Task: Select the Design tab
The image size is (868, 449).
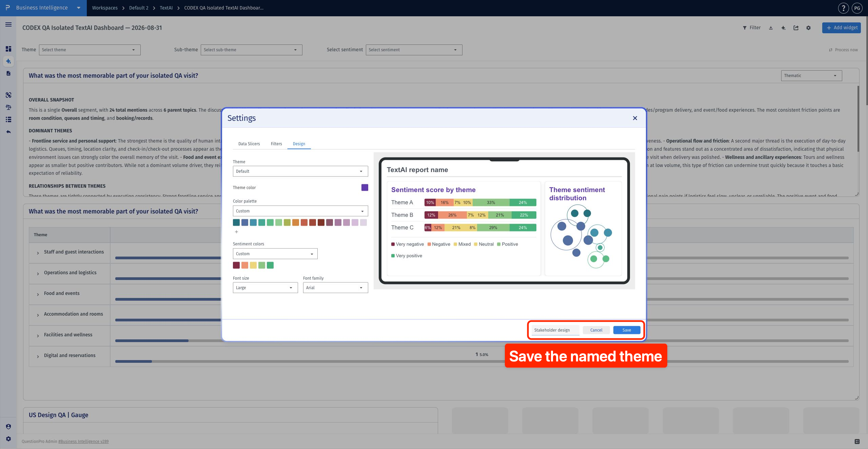Action: (299, 144)
